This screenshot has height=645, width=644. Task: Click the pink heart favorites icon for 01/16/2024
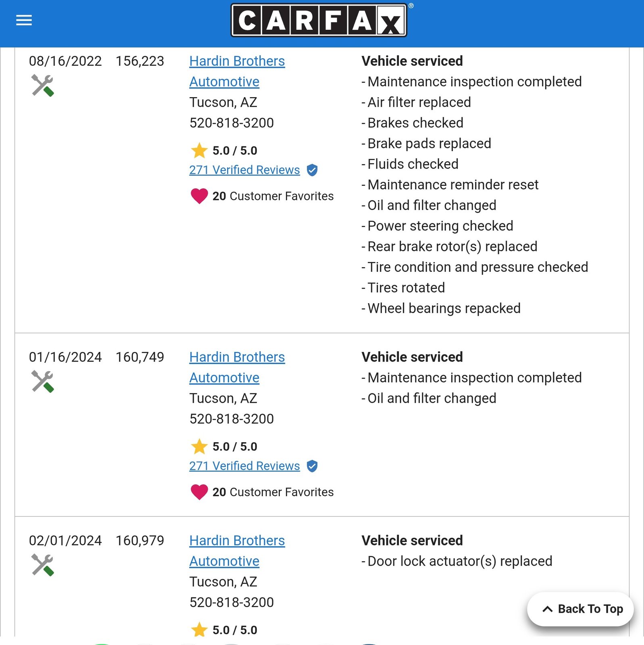[199, 492]
